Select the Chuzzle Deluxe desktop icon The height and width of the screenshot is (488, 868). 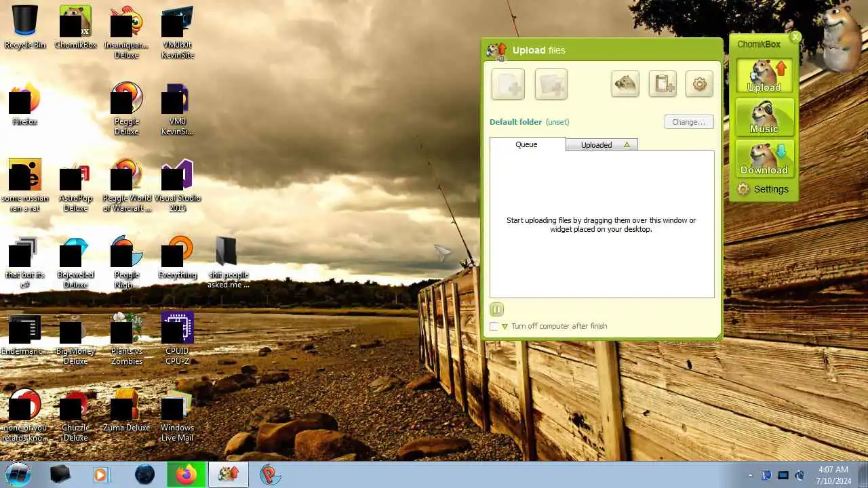tap(75, 415)
